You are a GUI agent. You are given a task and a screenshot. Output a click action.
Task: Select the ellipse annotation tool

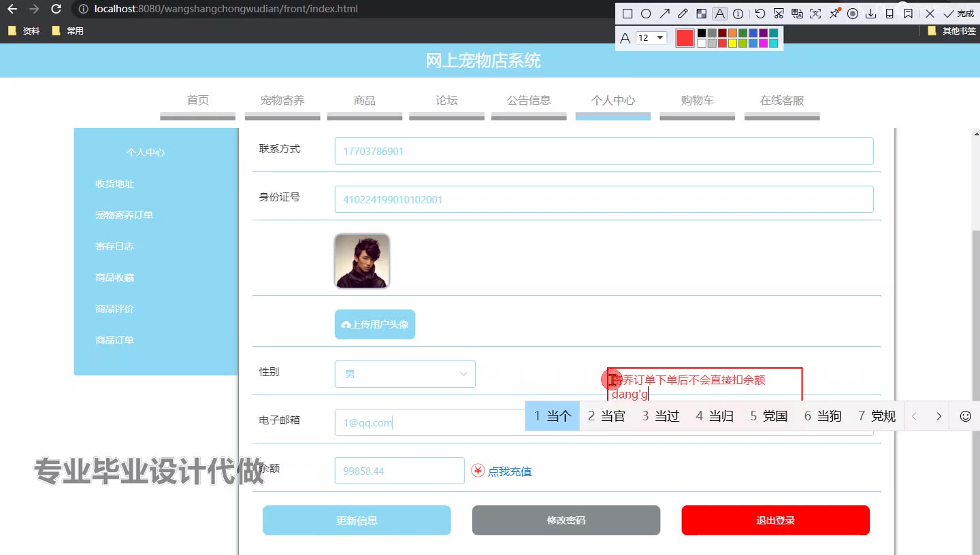[646, 14]
